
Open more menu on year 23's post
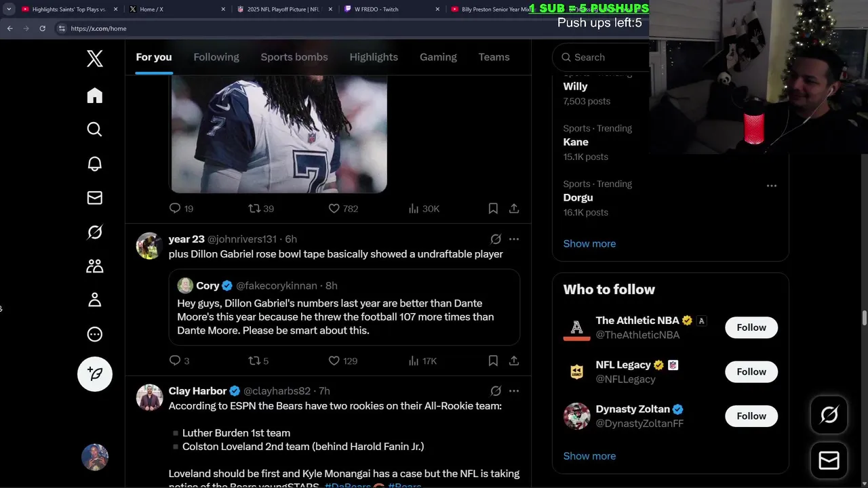tap(514, 239)
